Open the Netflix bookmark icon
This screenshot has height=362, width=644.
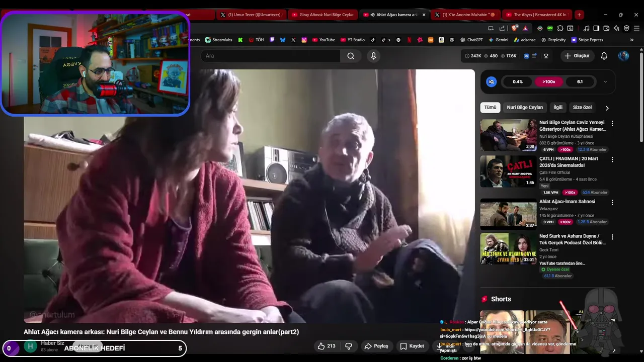click(x=409, y=40)
